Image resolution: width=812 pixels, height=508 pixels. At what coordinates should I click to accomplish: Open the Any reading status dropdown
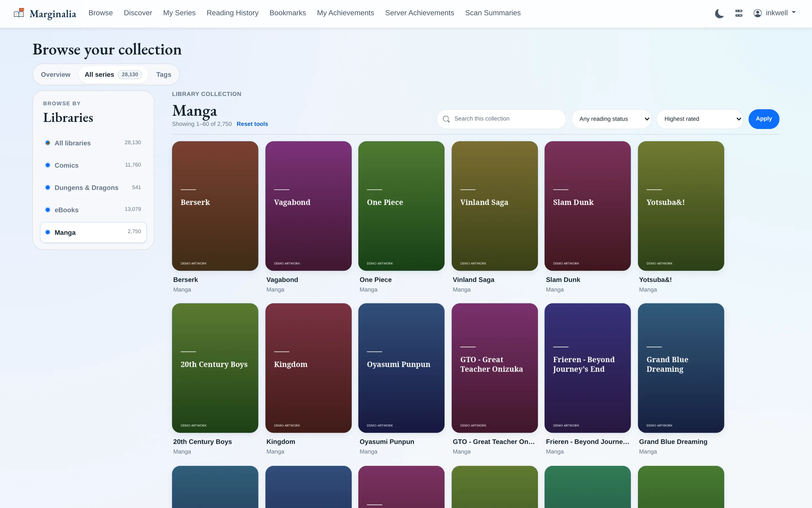(x=611, y=119)
